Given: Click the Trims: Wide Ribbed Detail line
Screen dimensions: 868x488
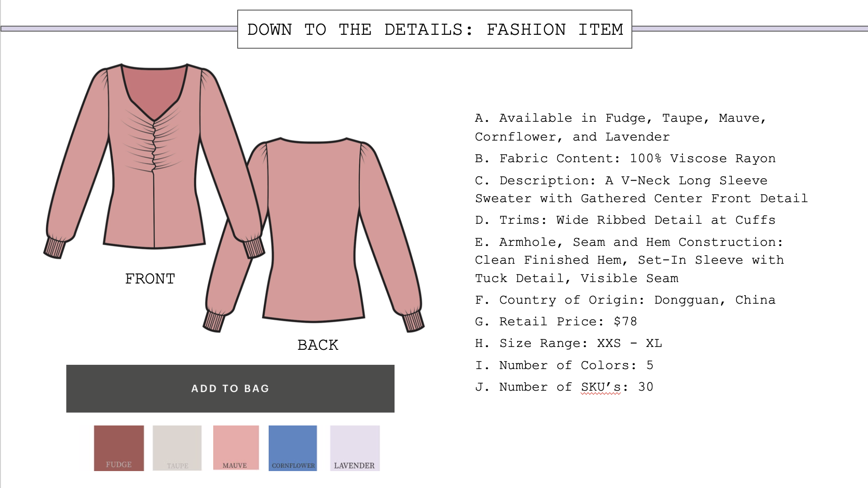Looking at the screenshot, I should 625,220.
